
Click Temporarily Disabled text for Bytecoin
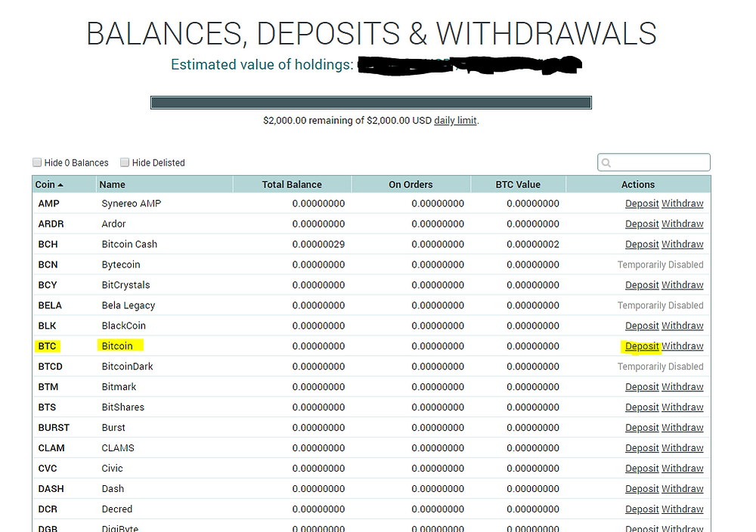[661, 264]
